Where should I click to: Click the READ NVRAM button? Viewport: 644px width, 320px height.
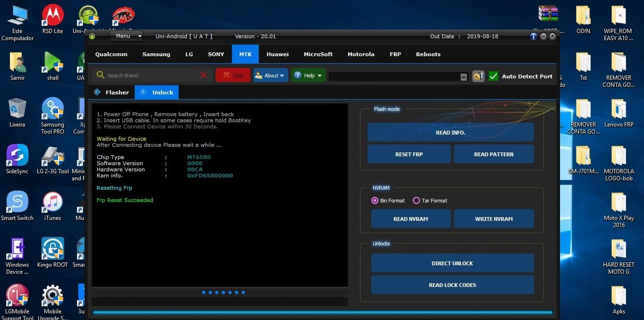[411, 219]
